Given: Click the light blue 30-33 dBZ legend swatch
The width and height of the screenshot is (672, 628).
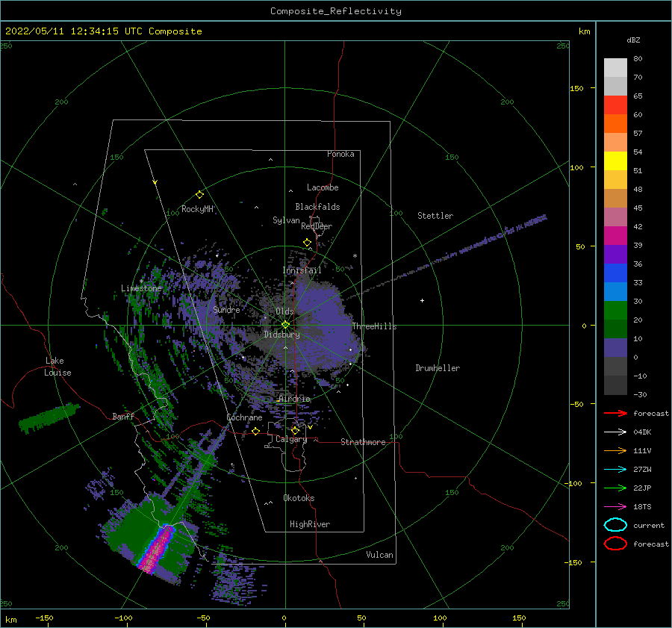Looking at the screenshot, I should tap(615, 291).
